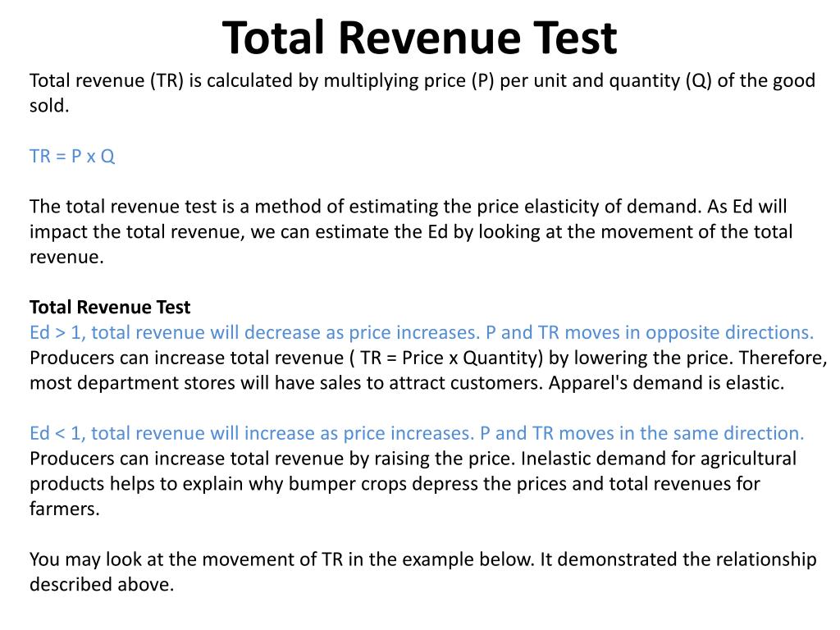840x630 pixels.
Task: Click the line starting 'impact the total revenue, we can'
Action: coord(411,232)
